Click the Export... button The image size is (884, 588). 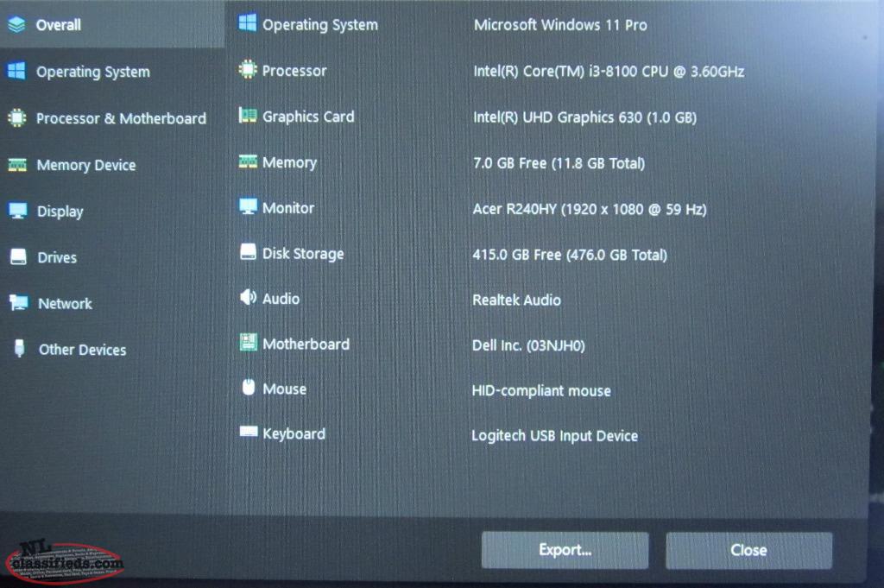click(565, 550)
